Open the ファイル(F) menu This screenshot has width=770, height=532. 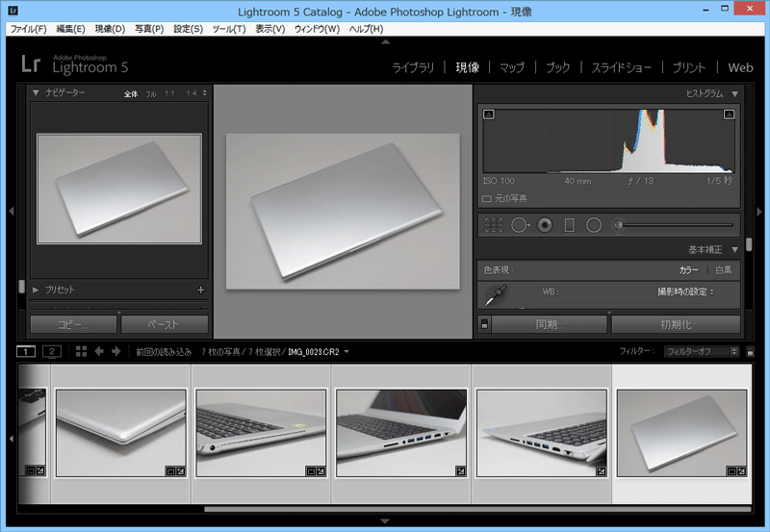[x=29, y=29]
